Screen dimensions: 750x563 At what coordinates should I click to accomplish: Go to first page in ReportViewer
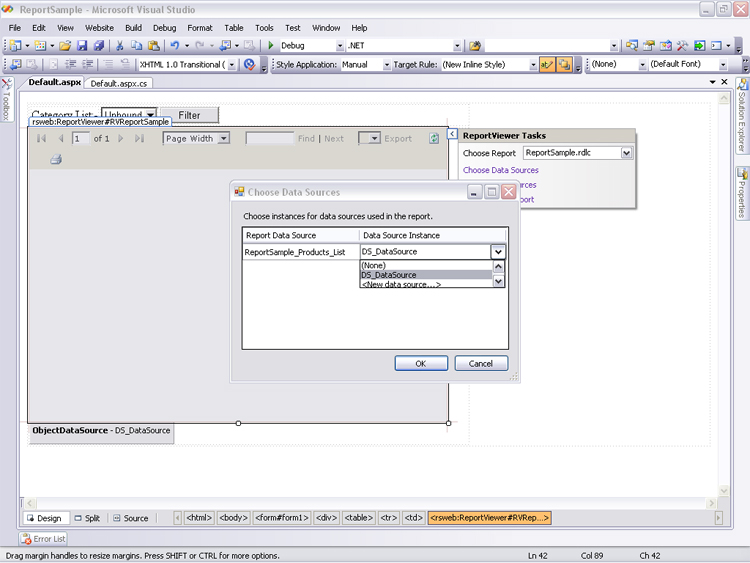(x=41, y=138)
